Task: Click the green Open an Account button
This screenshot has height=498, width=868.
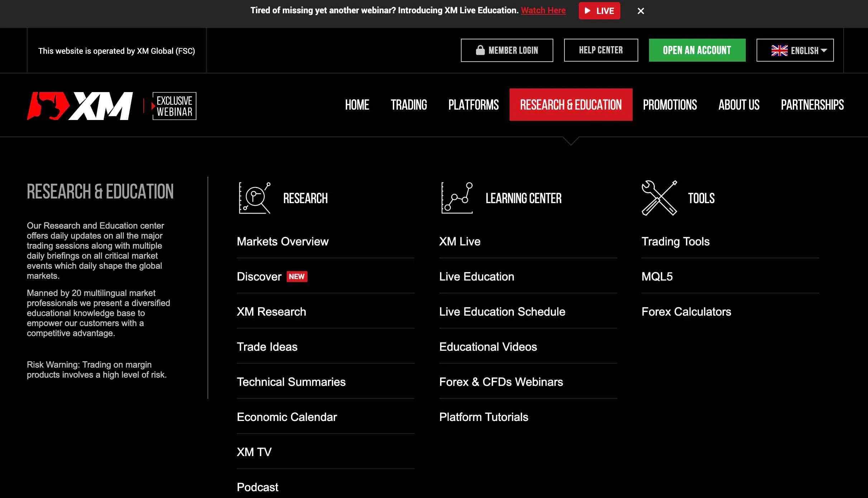Action: pos(697,50)
